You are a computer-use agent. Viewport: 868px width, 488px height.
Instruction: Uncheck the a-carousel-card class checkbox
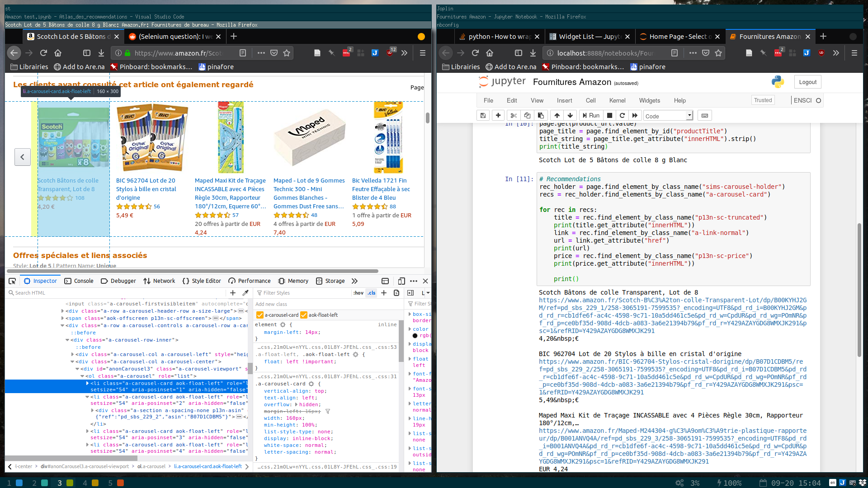(260, 315)
